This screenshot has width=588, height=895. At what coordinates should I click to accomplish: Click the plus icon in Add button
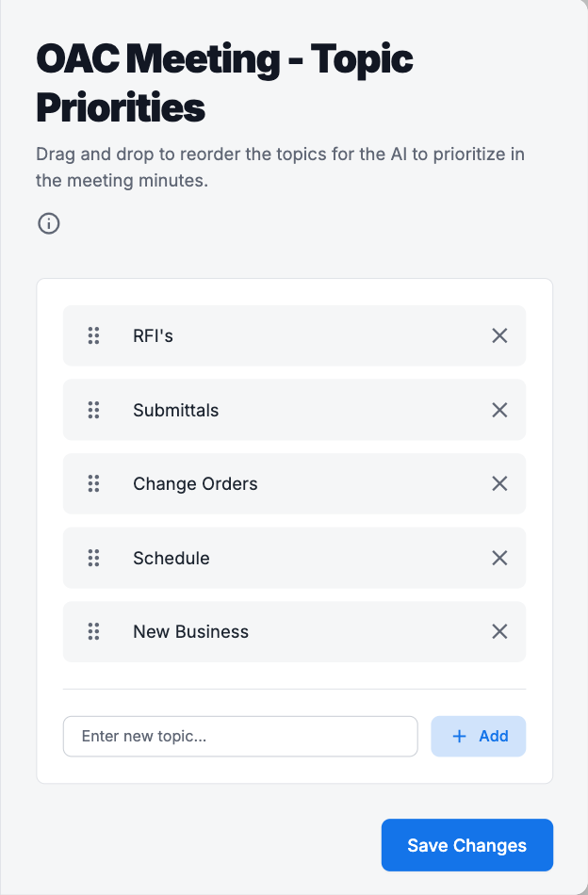click(460, 737)
